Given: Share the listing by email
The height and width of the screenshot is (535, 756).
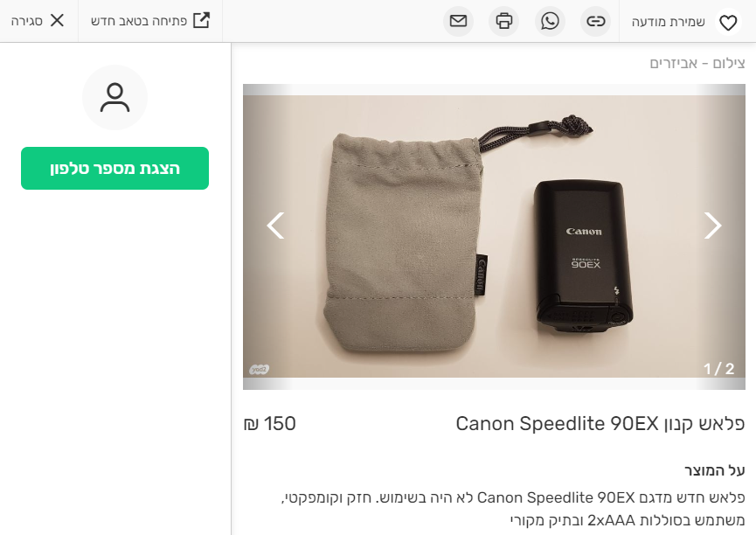Looking at the screenshot, I should (x=458, y=20).
